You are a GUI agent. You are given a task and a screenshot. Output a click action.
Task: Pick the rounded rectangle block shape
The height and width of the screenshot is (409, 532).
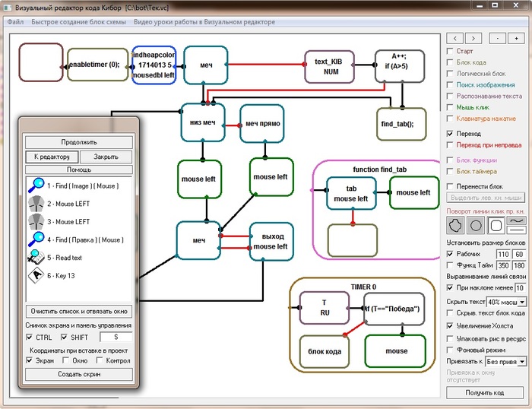[496, 225]
